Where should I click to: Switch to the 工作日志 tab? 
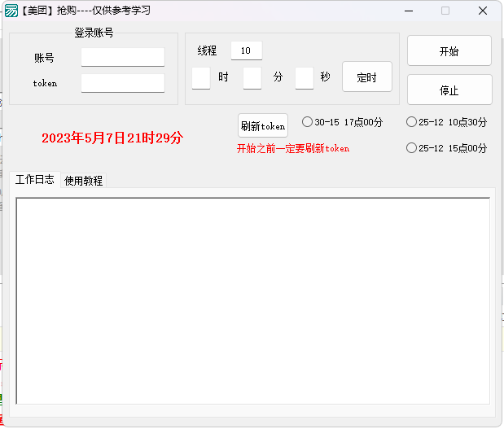(35, 180)
